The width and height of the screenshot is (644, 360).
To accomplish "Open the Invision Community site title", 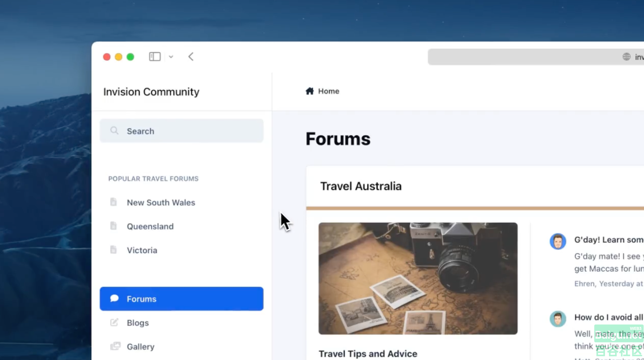I will pyautogui.click(x=151, y=92).
